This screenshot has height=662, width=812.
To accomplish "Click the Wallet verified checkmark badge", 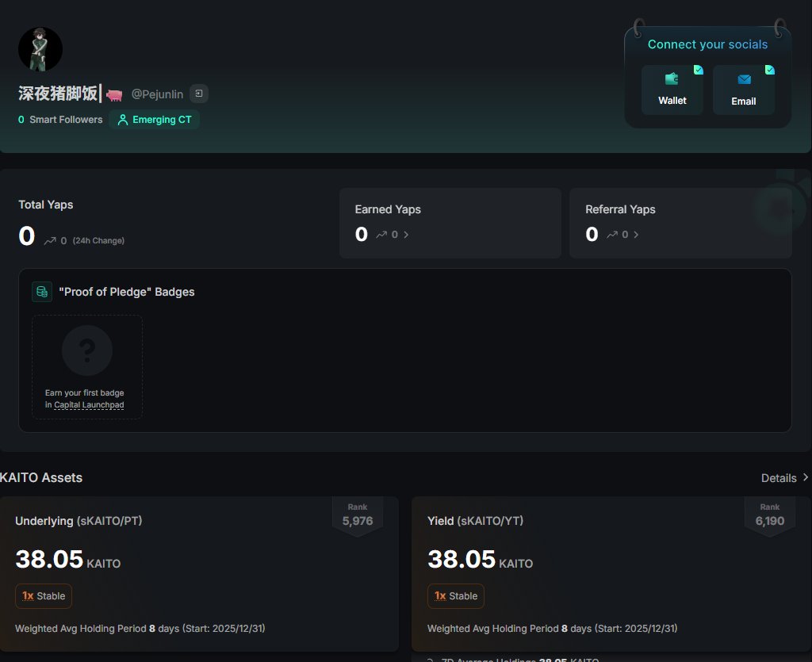I will coord(699,70).
